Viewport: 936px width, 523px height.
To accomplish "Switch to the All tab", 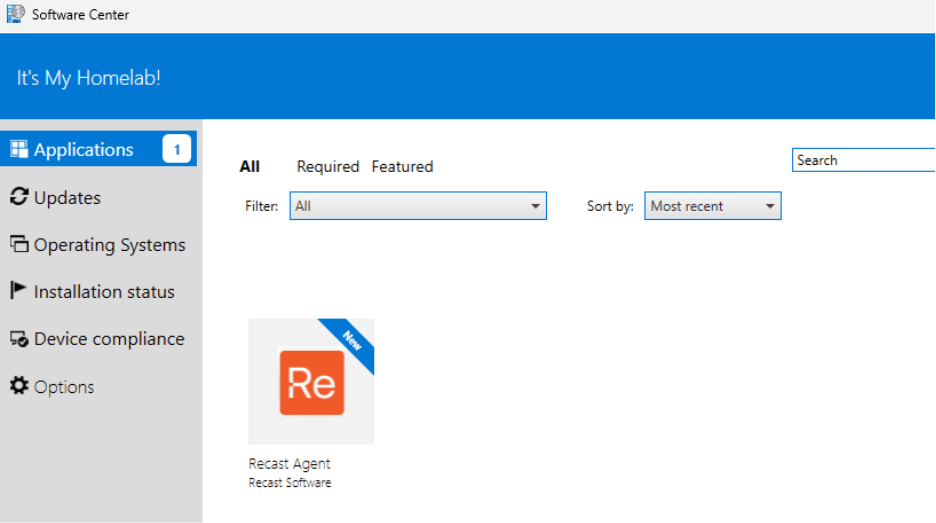I will pyautogui.click(x=250, y=167).
